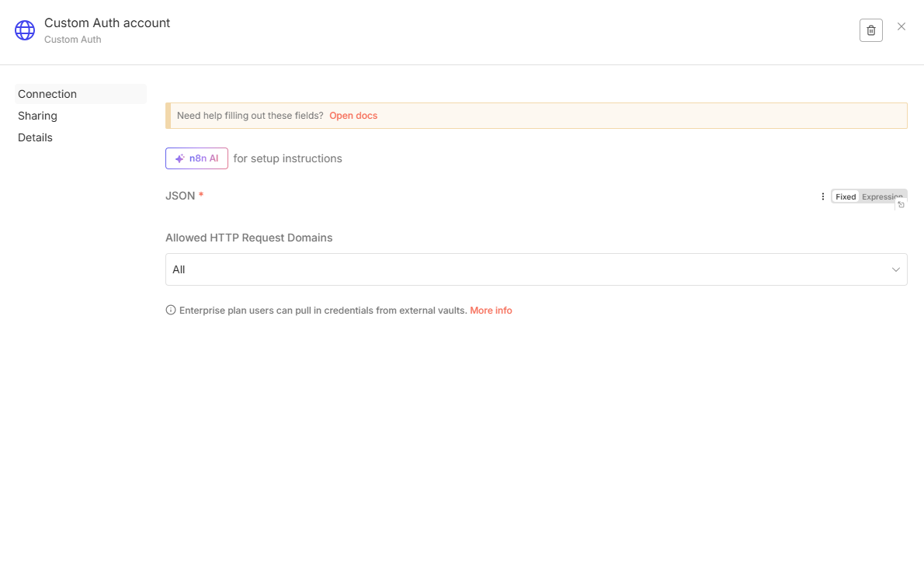This screenshot has height=573, width=924.
Task: Click the JSON field label
Action: tap(180, 196)
